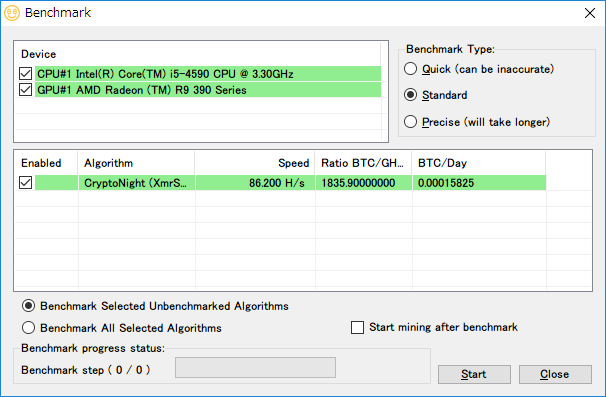
Task: Click the 86.200 H/s speed value
Action: pos(277,183)
